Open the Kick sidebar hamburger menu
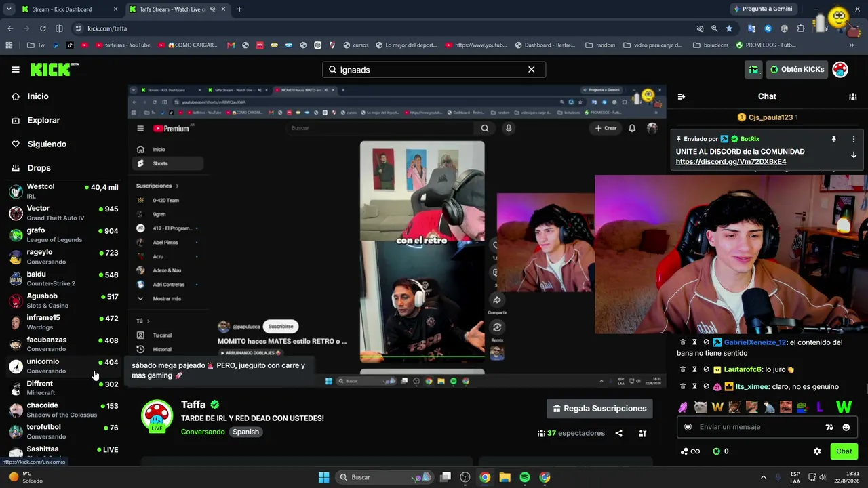 pos(16,69)
